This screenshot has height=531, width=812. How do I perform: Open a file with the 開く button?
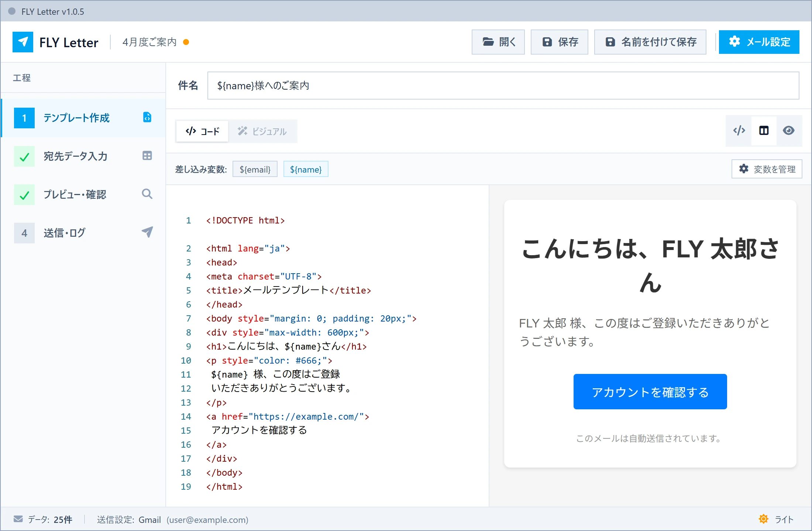click(498, 42)
